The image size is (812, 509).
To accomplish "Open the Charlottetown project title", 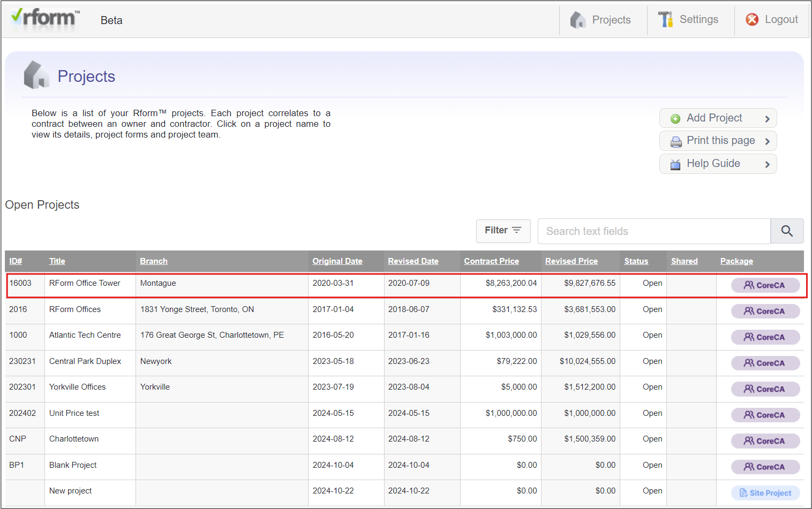I will (x=74, y=439).
